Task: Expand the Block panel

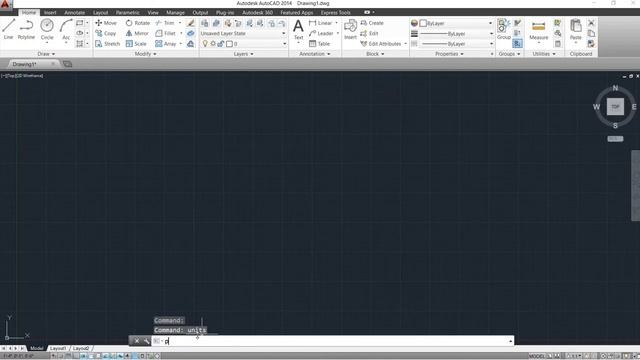Action: (375, 54)
